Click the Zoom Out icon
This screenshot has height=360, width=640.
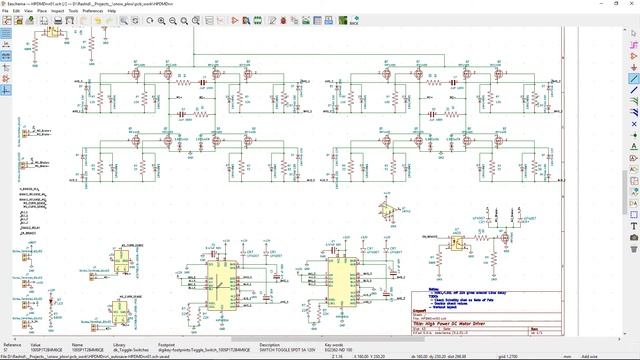[173, 20]
